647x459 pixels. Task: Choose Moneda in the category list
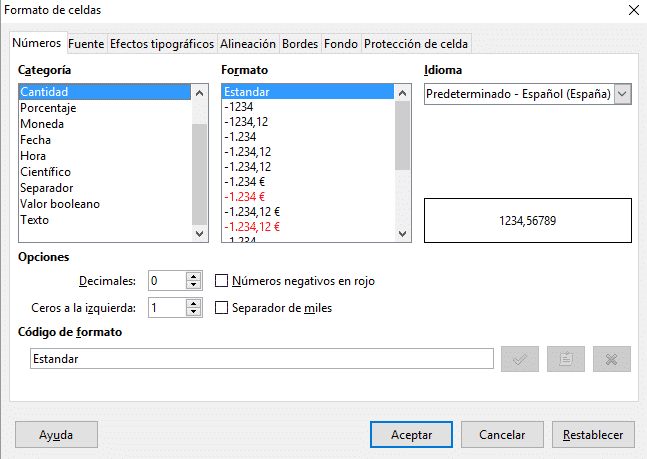coord(105,124)
